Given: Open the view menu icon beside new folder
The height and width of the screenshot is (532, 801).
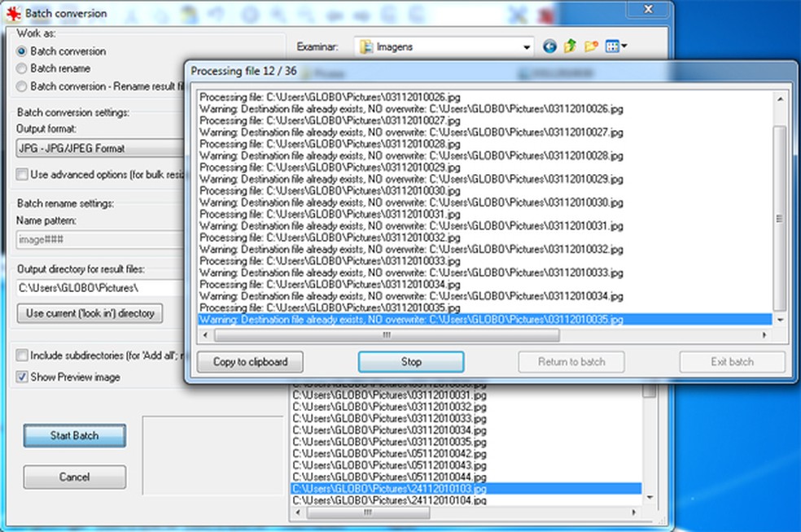Looking at the screenshot, I should (615, 46).
